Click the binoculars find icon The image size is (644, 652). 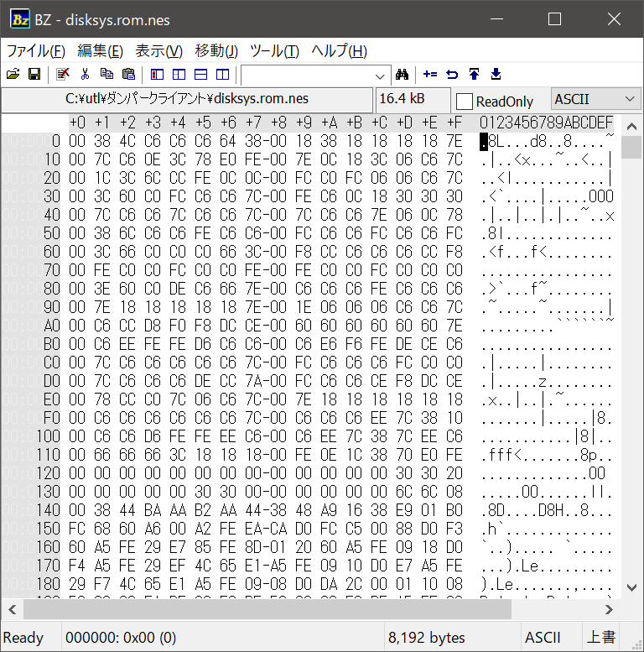[x=402, y=75]
